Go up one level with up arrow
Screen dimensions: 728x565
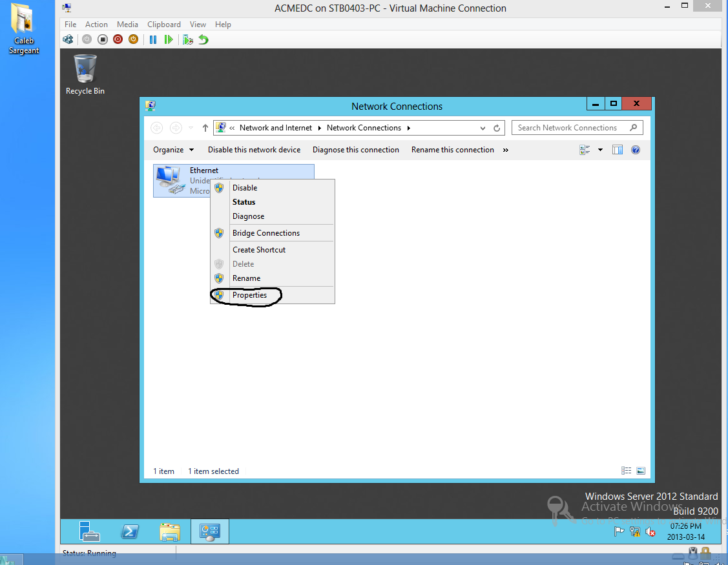coord(205,128)
